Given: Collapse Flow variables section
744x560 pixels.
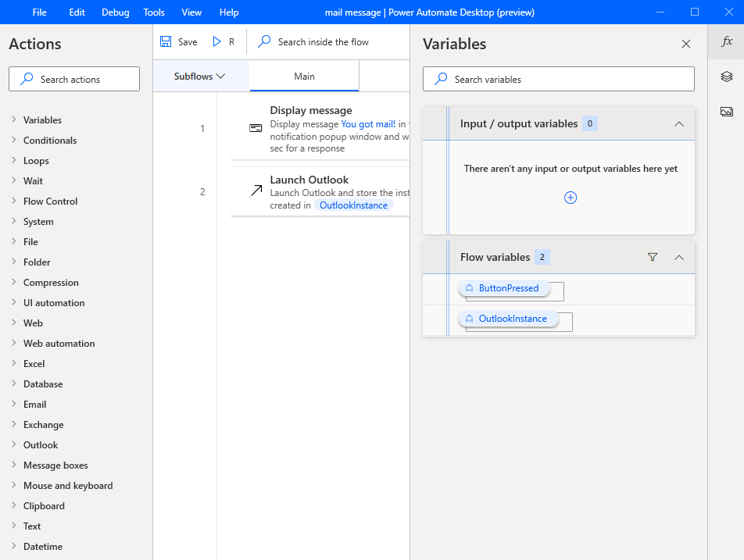Looking at the screenshot, I should coord(679,257).
